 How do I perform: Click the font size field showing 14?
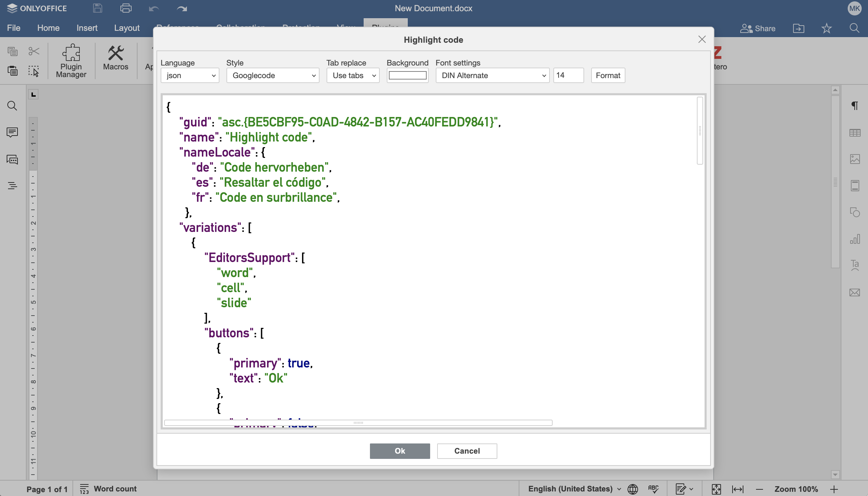click(568, 76)
